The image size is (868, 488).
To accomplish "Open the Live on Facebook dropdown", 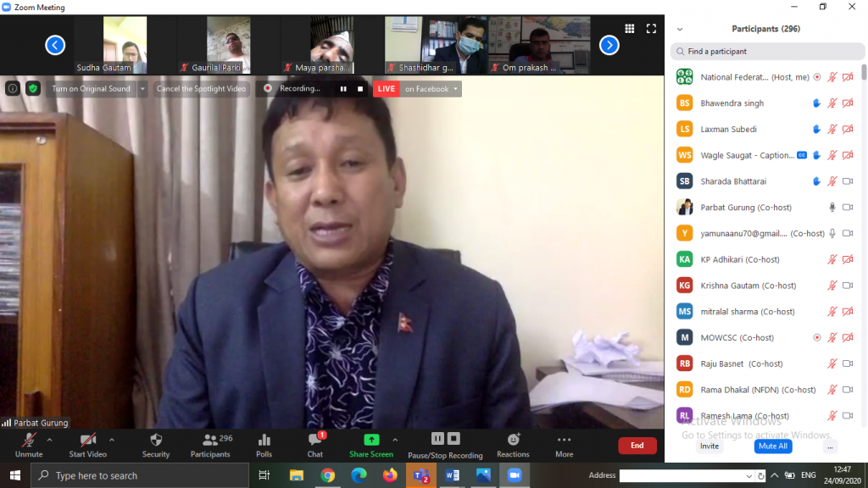I will pos(432,88).
